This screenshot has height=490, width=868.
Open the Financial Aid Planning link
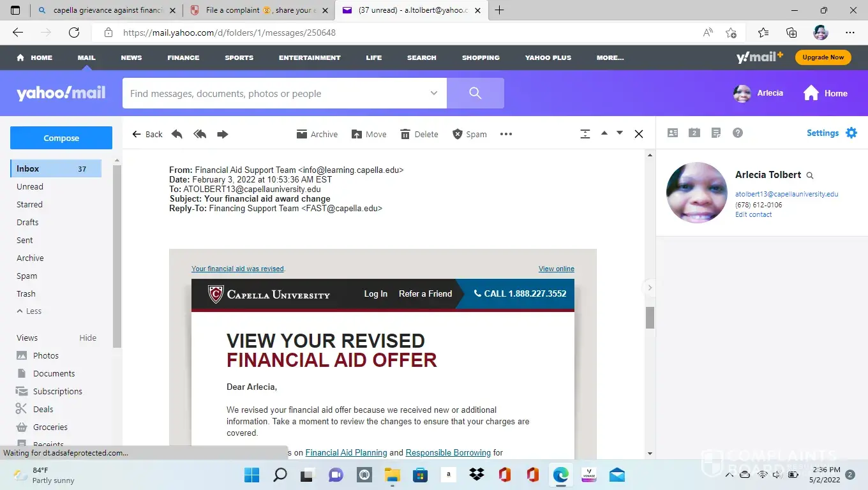[x=347, y=452]
